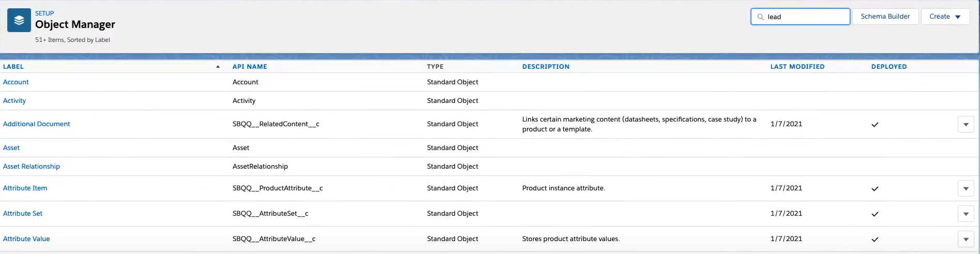Viewport: 980px width, 254px height.
Task: Click Standard Object type in Activity row
Action: click(x=453, y=101)
